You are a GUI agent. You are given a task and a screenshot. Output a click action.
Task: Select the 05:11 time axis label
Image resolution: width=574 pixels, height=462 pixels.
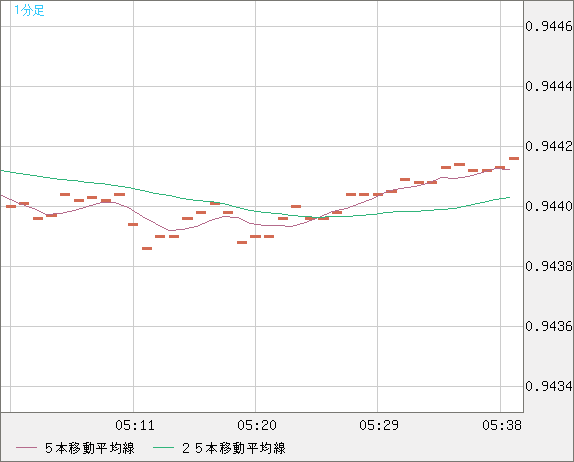135,425
